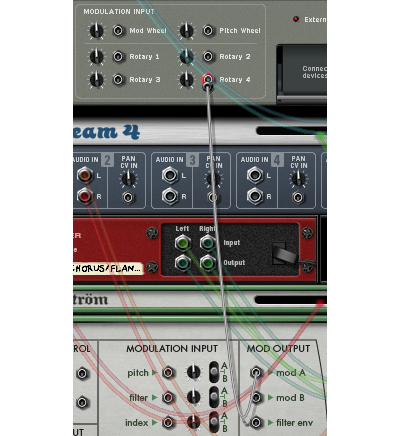Screen dimensions: 400x436
Task: Click the Pitch Wheel CV input jack
Action: (x=208, y=31)
